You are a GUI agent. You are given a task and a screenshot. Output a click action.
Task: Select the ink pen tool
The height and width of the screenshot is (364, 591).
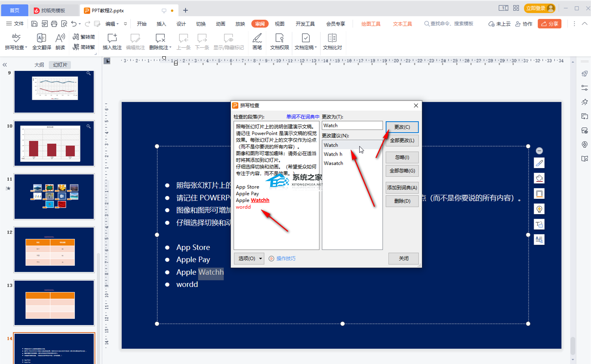point(257,41)
